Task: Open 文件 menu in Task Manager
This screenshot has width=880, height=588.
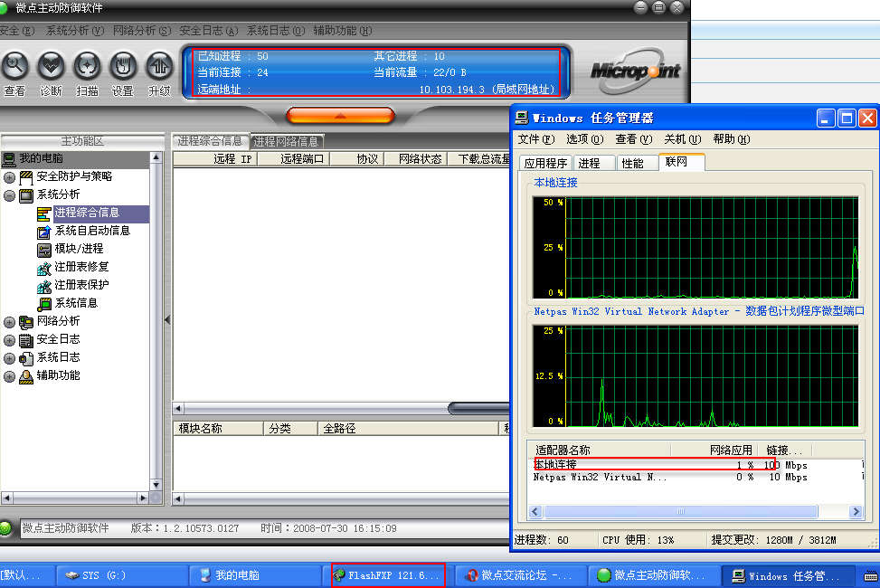Action: click(x=536, y=139)
